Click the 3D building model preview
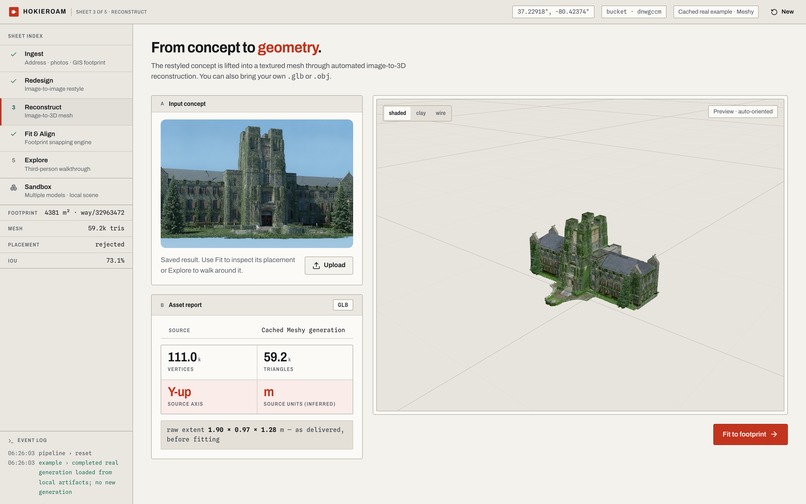Image resolution: width=806 pixels, height=504 pixels. (x=594, y=260)
